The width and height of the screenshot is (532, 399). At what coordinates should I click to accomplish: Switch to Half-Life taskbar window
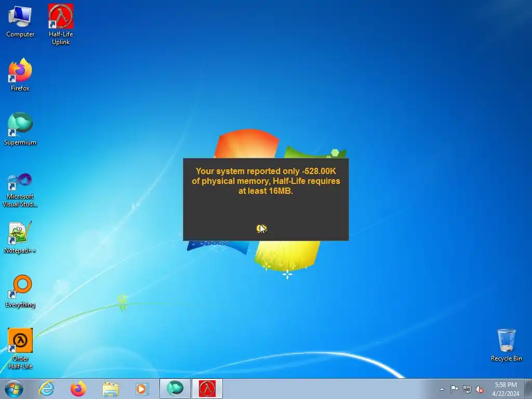coord(207,389)
